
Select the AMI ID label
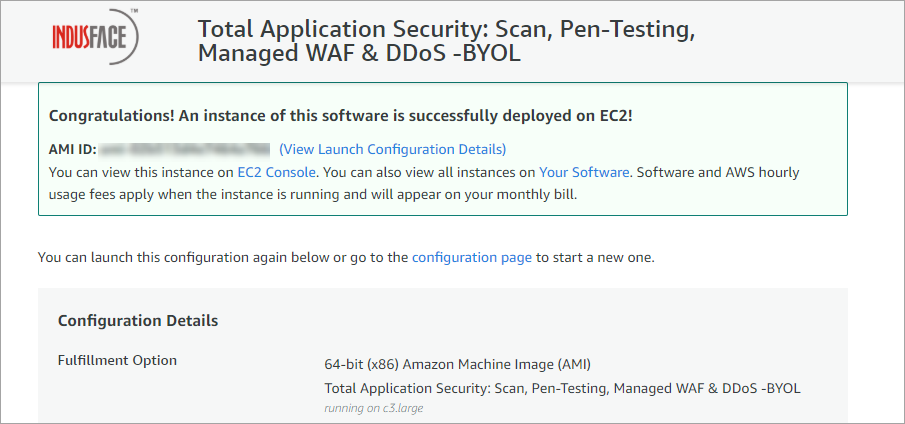(73, 149)
